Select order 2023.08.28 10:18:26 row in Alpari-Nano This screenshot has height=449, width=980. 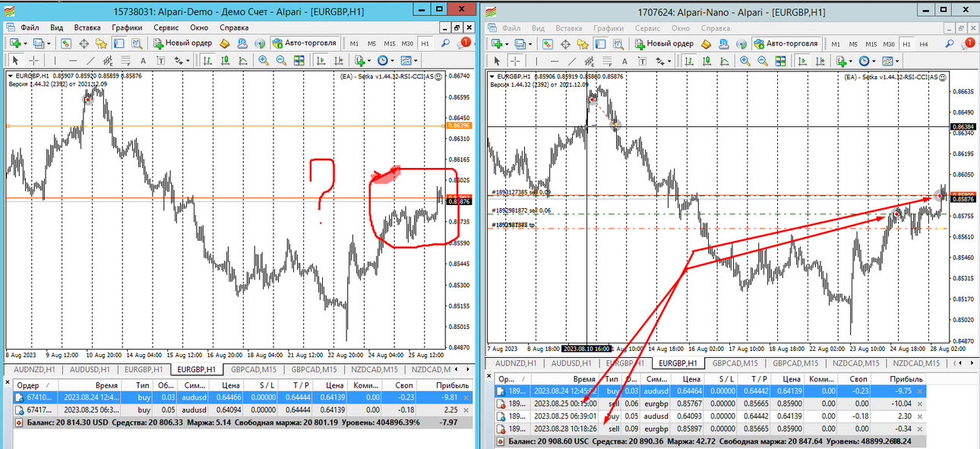pos(711,430)
